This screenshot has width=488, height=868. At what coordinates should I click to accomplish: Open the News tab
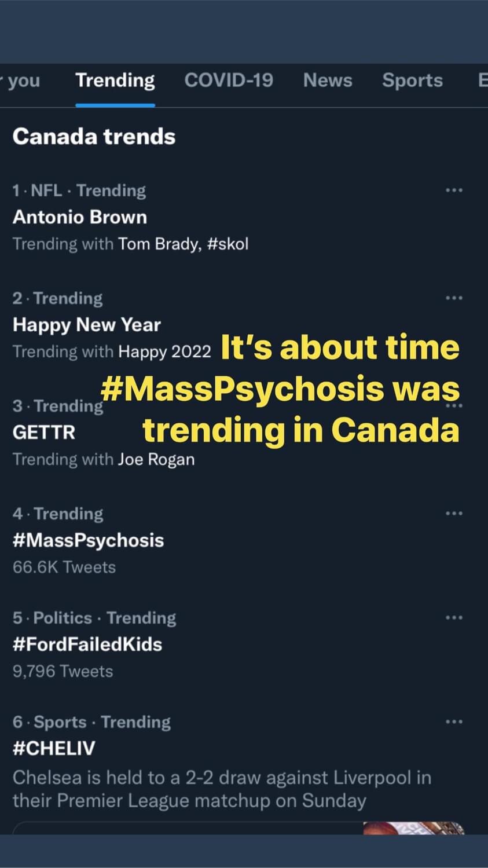coord(328,80)
